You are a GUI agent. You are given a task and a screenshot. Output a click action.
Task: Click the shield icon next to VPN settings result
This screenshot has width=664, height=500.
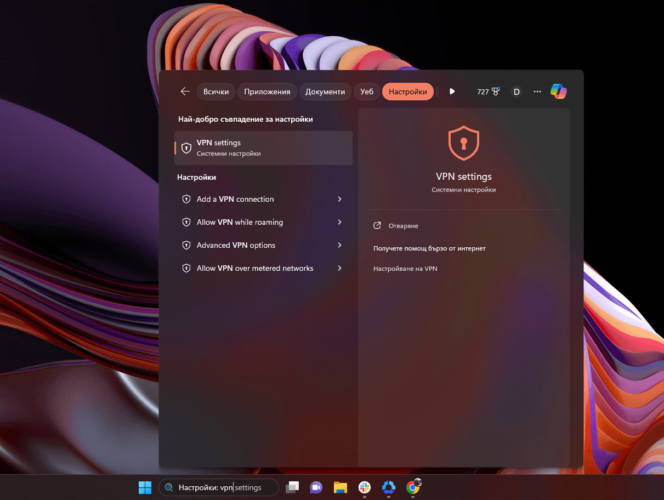[x=186, y=148]
